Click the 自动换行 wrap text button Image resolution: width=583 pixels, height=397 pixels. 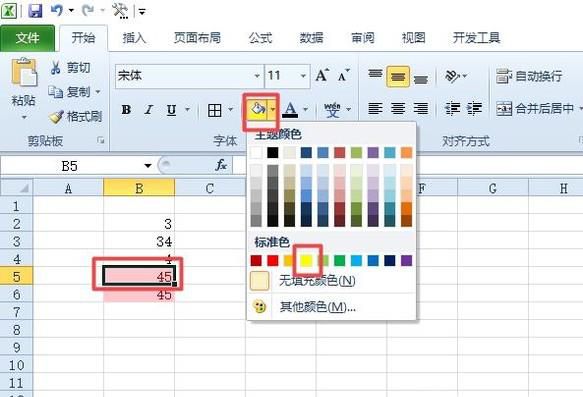pos(529,76)
